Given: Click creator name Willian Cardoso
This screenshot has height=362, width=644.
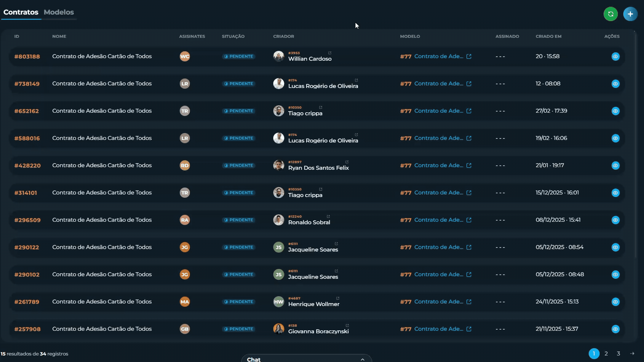Looking at the screenshot, I should [310, 59].
